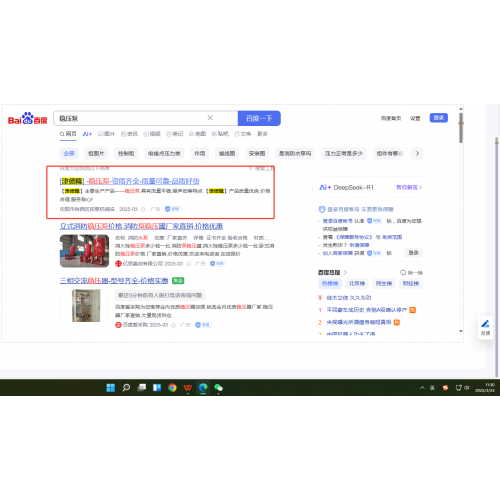Open hot search item ranked 1
The image size is (500, 500).
coord(367,310)
